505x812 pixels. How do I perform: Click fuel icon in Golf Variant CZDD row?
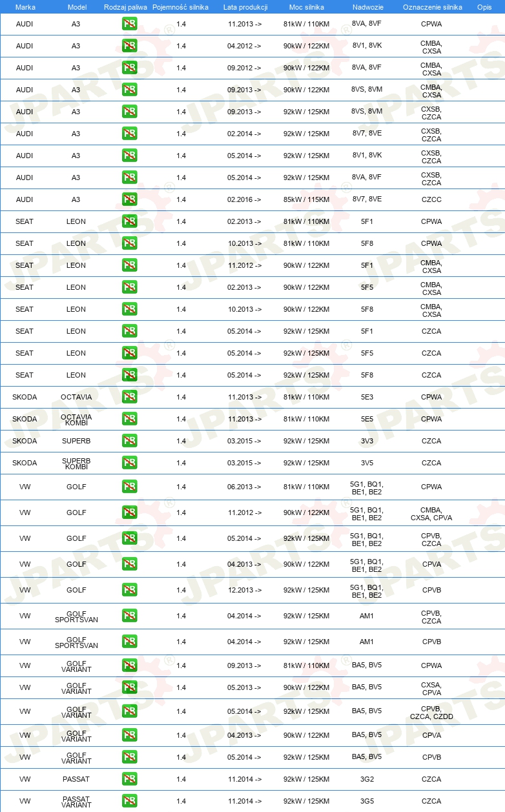129,711
